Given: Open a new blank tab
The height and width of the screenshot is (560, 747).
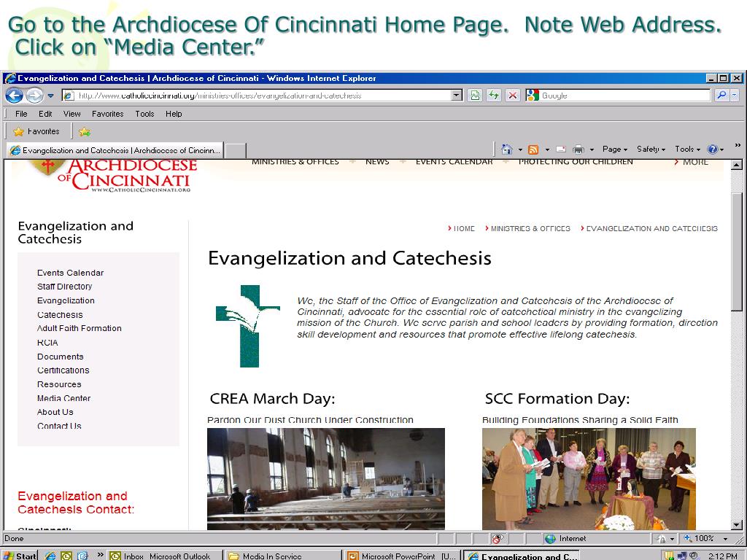Looking at the screenshot, I should (x=236, y=151).
